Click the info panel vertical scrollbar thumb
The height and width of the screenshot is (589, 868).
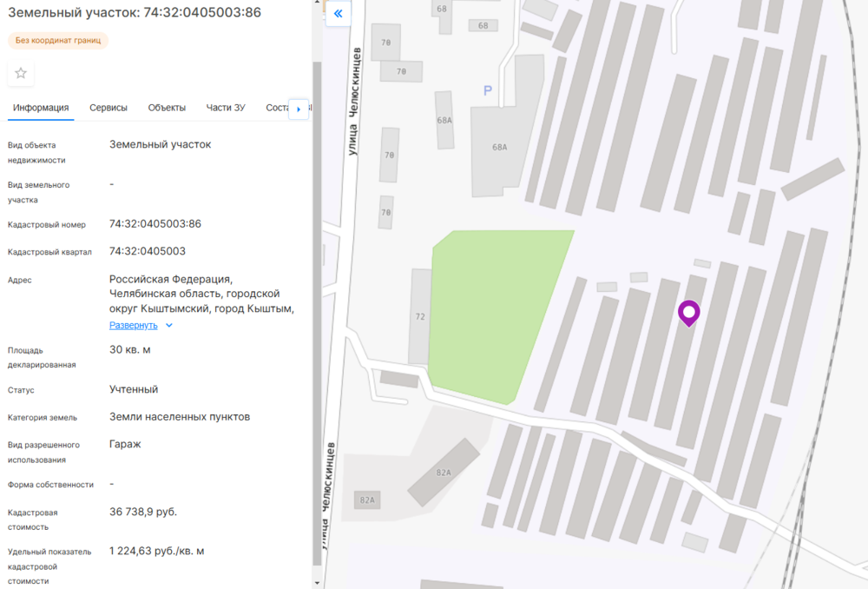click(317, 313)
